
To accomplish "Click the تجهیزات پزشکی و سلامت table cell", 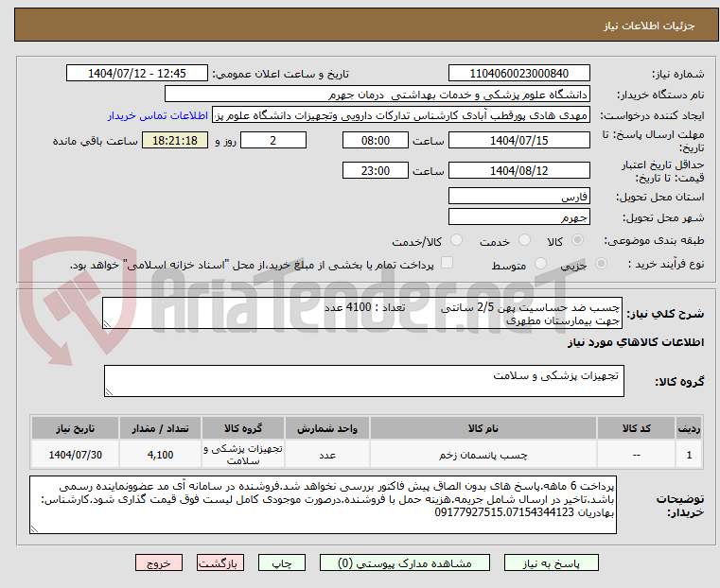I will 243,455.
